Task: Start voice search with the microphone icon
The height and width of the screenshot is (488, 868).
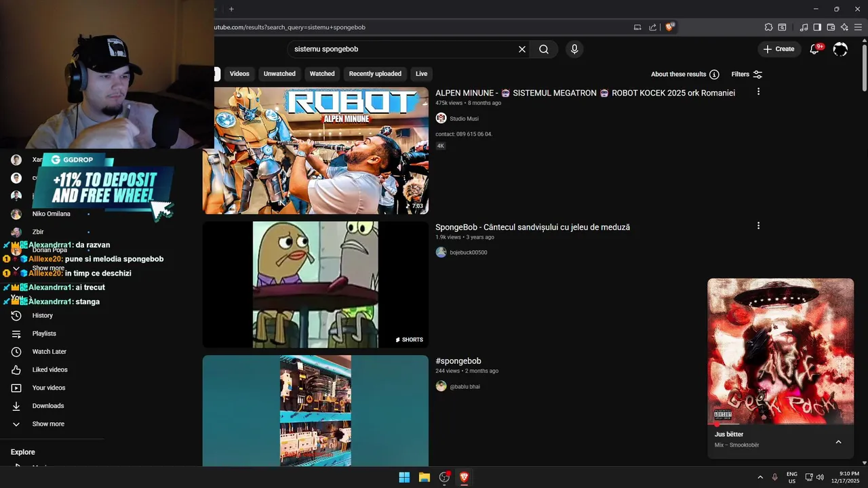Action: (x=574, y=49)
